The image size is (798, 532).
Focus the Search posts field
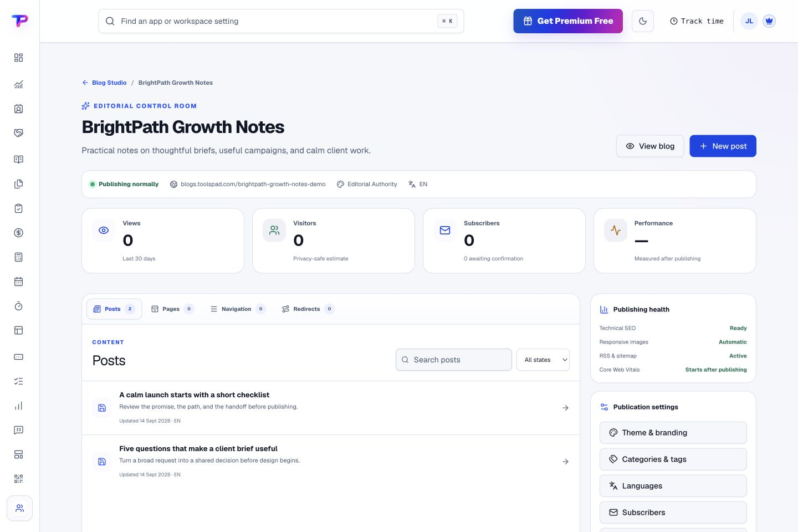tap(454, 360)
